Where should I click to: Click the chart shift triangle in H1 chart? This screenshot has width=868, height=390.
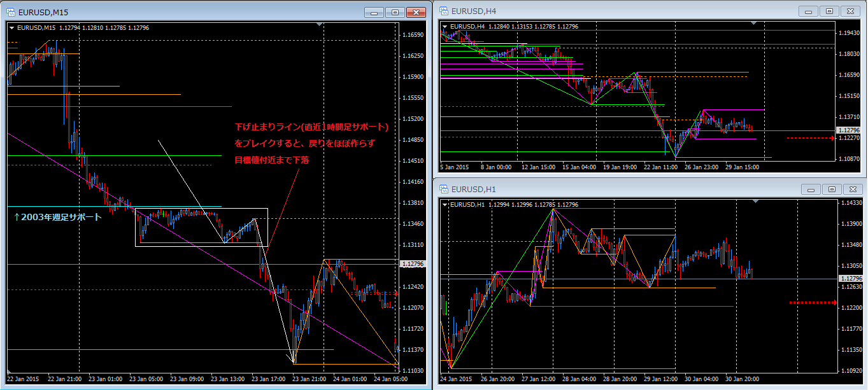(x=756, y=202)
